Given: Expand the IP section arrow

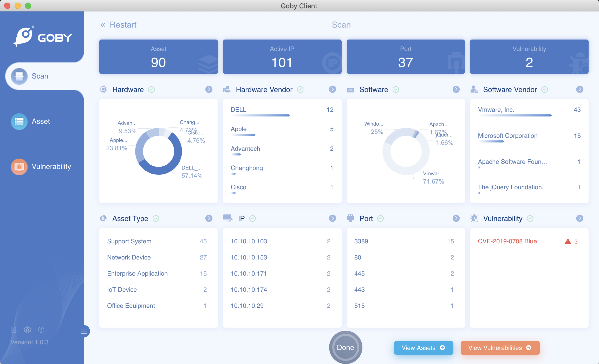Looking at the screenshot, I should coord(332,218).
